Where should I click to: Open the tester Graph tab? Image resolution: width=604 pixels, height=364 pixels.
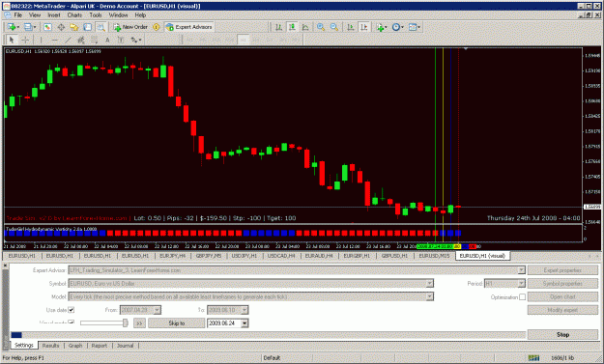pos(75,346)
